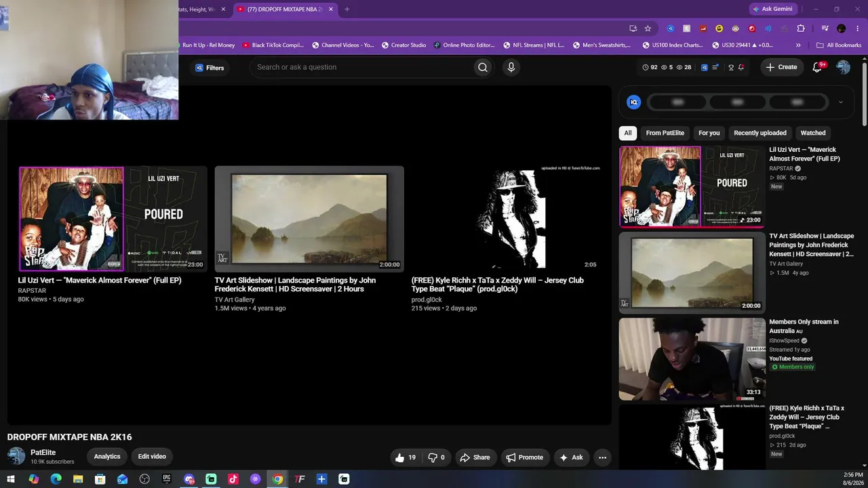Open the YouTube account avatar menu
This screenshot has width=868, height=488.
(843, 67)
